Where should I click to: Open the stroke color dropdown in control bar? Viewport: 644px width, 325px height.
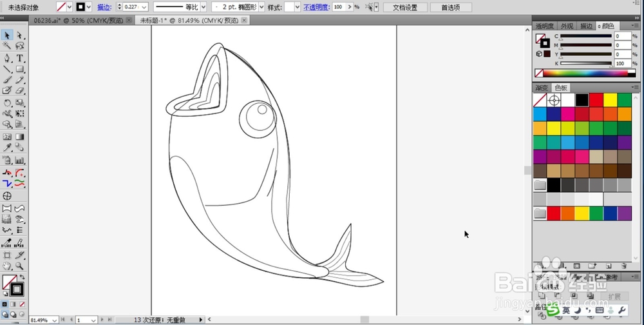tap(89, 7)
